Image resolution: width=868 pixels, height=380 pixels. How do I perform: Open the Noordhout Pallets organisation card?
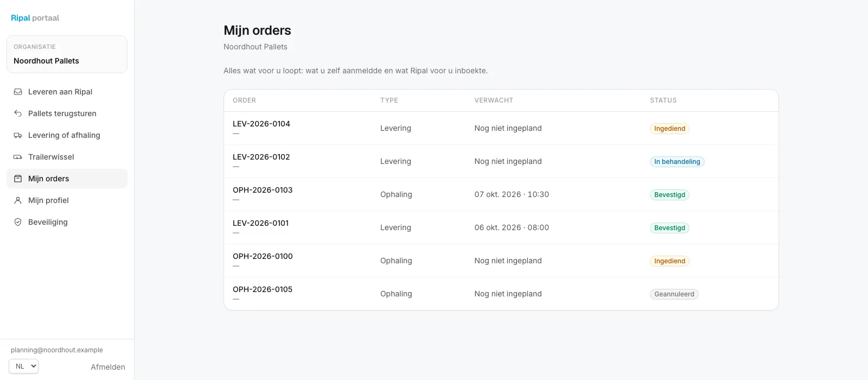[x=67, y=54]
